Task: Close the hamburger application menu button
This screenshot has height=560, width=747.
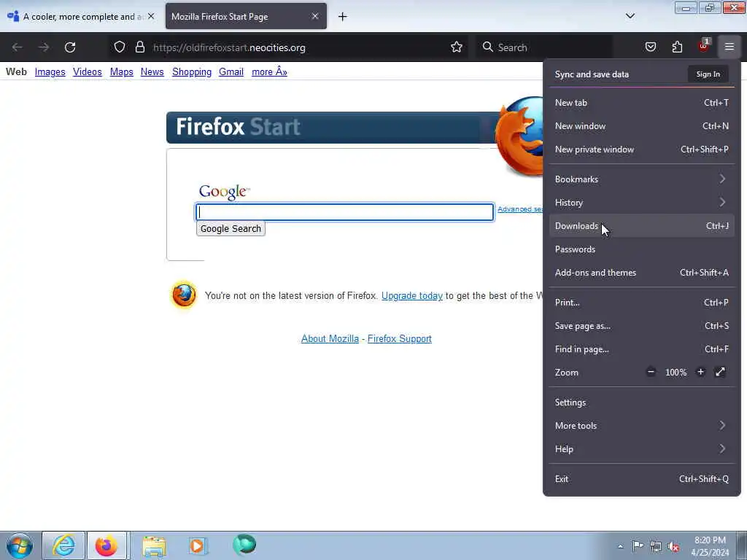Action: (x=729, y=47)
